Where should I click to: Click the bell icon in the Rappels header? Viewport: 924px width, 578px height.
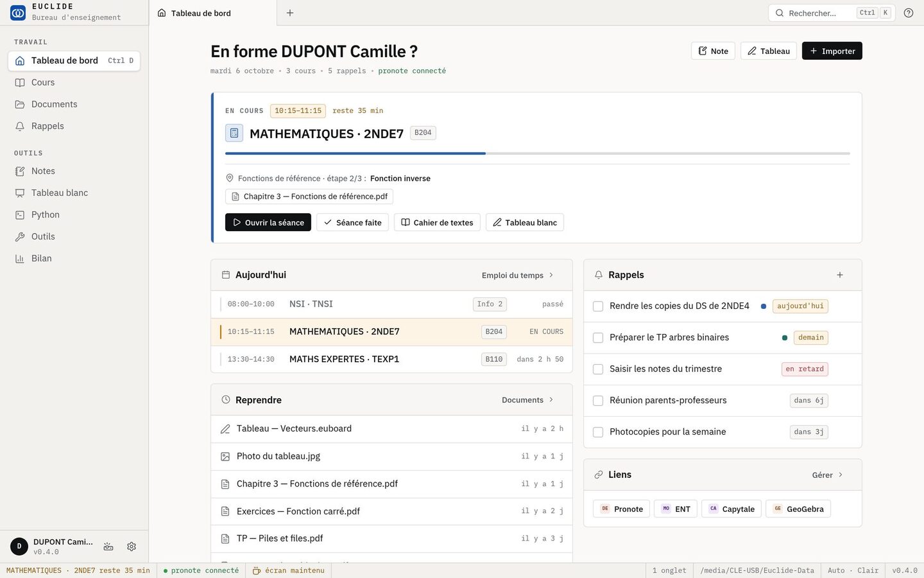[x=599, y=275]
